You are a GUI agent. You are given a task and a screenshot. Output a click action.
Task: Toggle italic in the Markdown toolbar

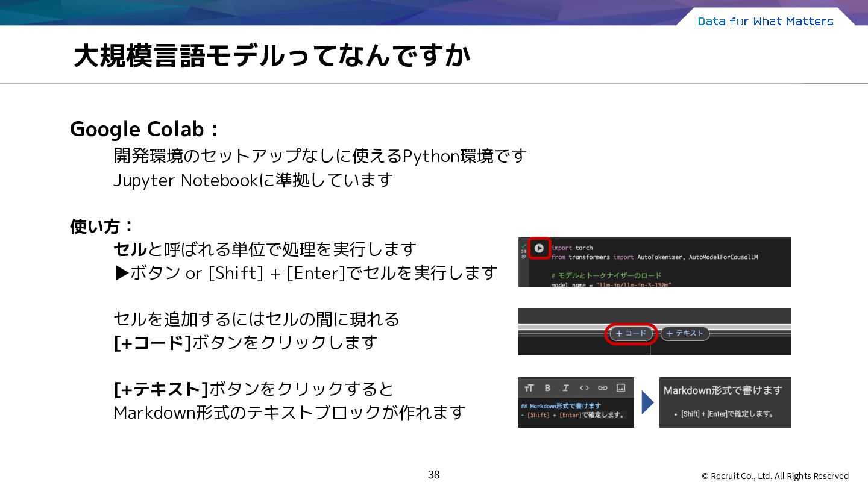point(565,388)
